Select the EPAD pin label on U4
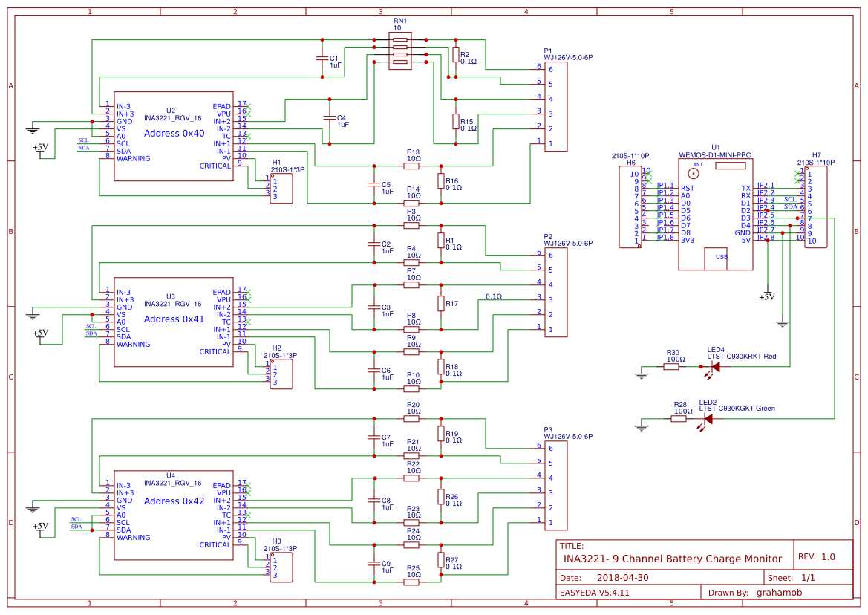 point(221,486)
